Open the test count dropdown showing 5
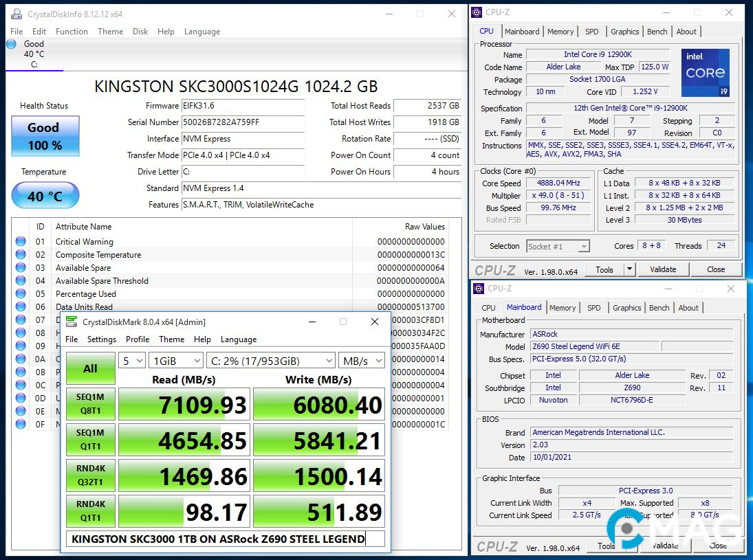Image resolution: width=753 pixels, height=560 pixels. point(131,361)
